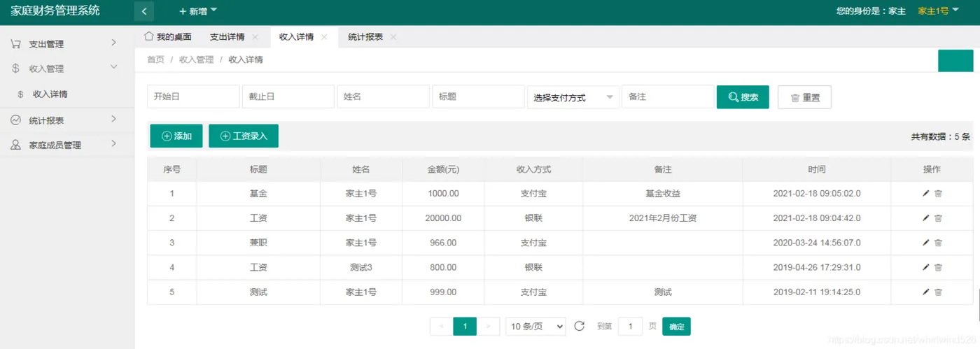Click the previous page arrow

click(441, 326)
